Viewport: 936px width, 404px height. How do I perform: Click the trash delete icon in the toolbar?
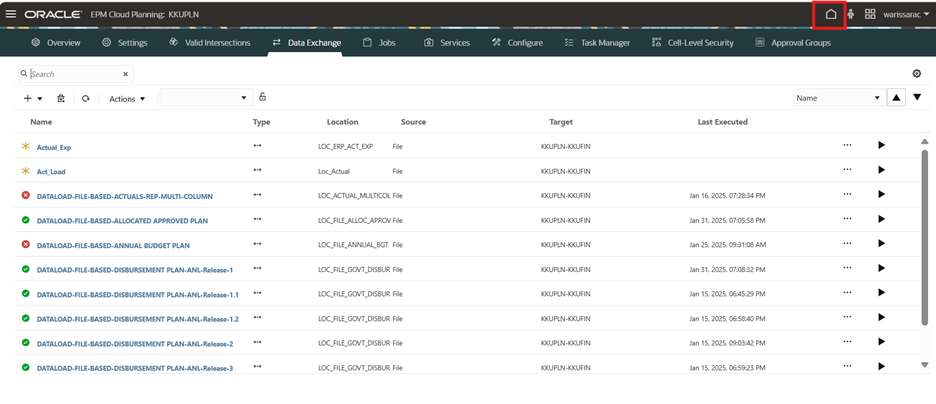61,98
